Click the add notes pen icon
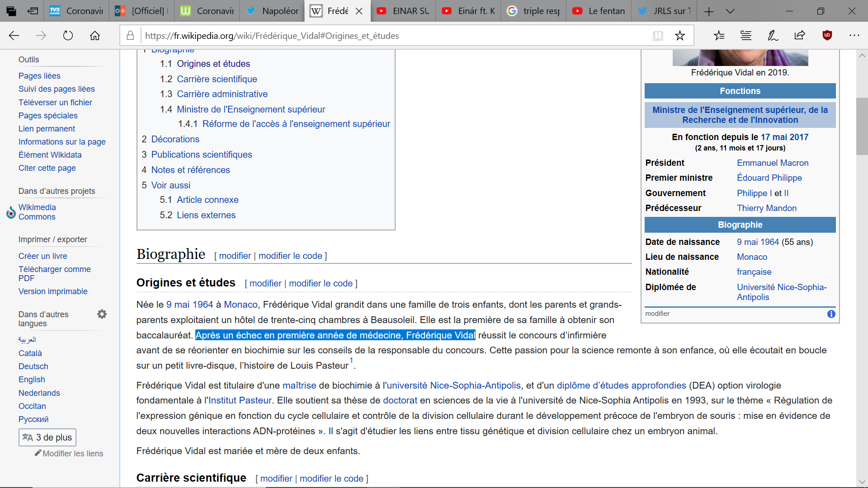This screenshot has height=488, width=868. coord(773,36)
